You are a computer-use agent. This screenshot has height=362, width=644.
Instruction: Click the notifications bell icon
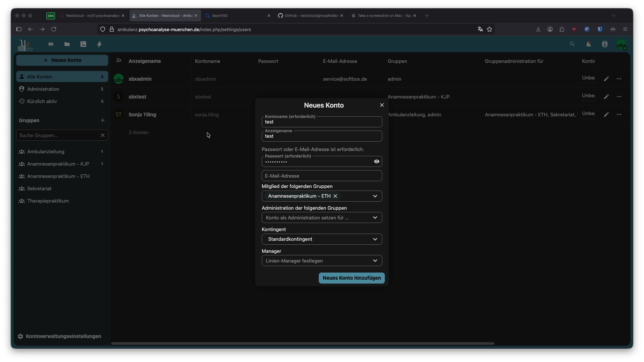(x=588, y=44)
